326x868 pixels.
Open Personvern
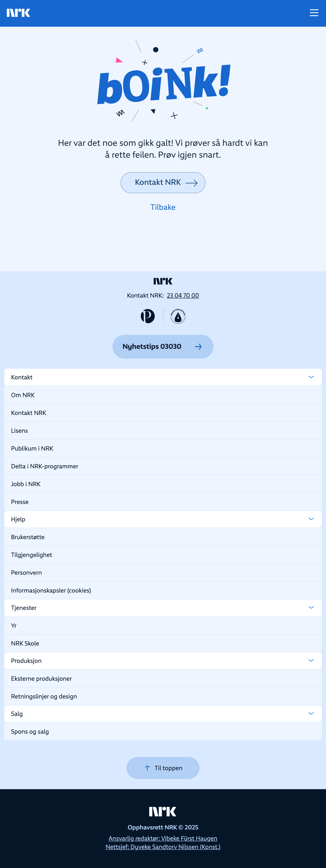(163, 573)
